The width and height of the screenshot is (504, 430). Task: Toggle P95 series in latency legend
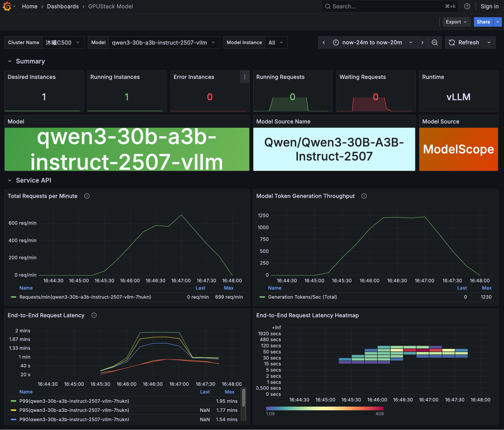74,410
